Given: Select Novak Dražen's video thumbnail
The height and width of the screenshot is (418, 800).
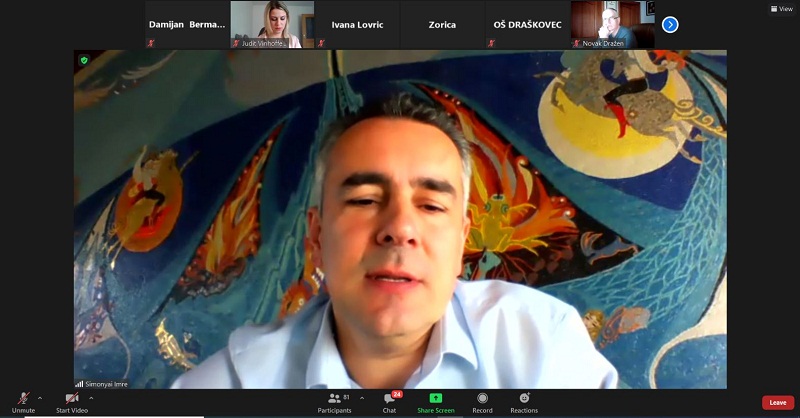Looking at the screenshot, I should pos(612,24).
